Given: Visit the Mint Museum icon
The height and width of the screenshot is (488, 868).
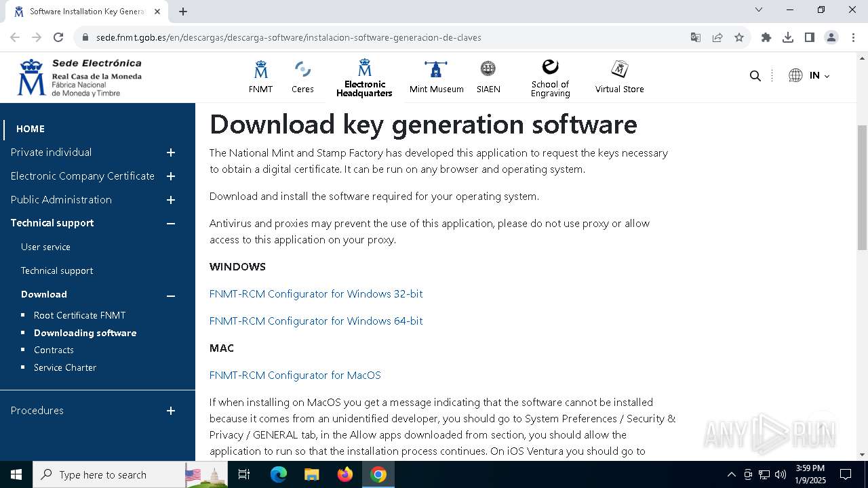Looking at the screenshot, I should click(x=436, y=70).
